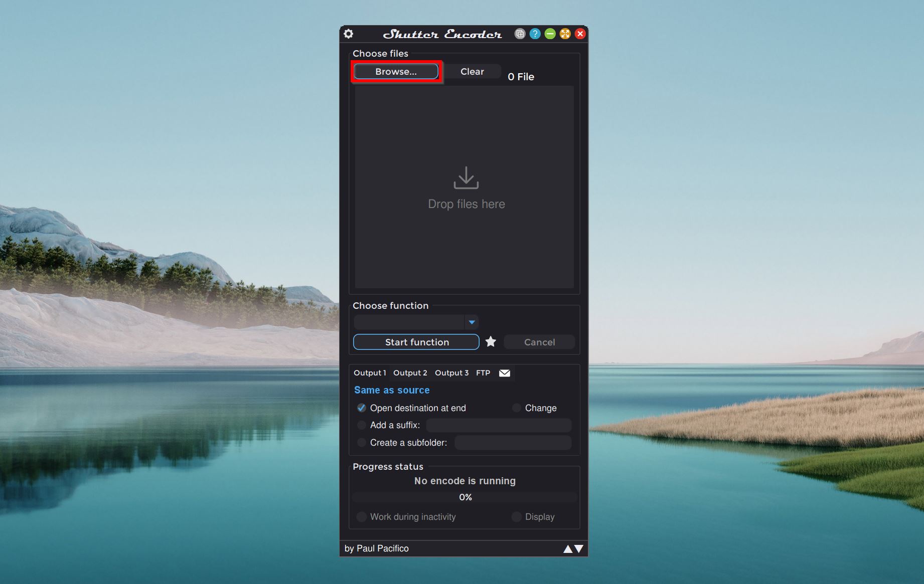Click the subfolder name field
Viewport: 924px width, 584px height.
513,443
